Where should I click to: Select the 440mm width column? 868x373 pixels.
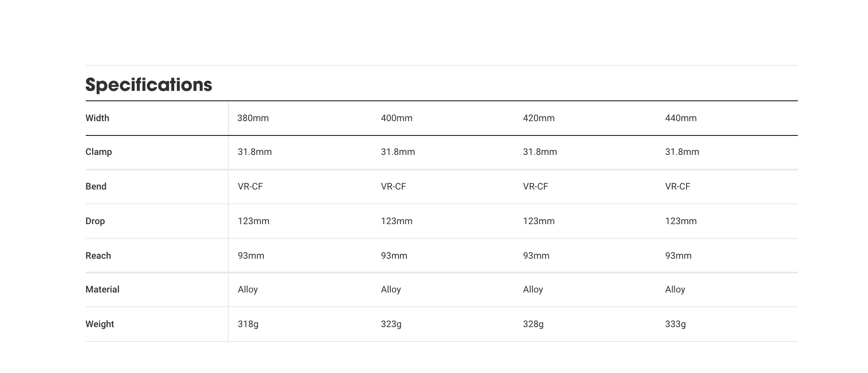click(x=680, y=118)
